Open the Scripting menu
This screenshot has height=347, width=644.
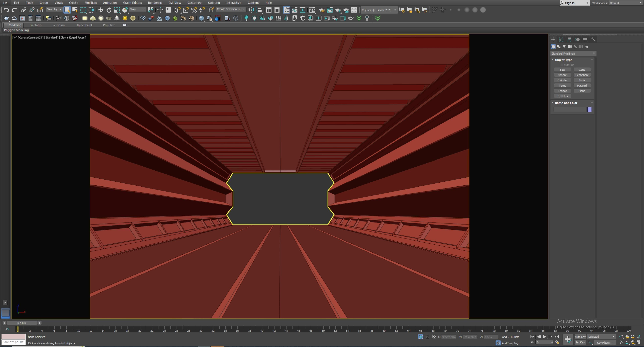coord(214,3)
